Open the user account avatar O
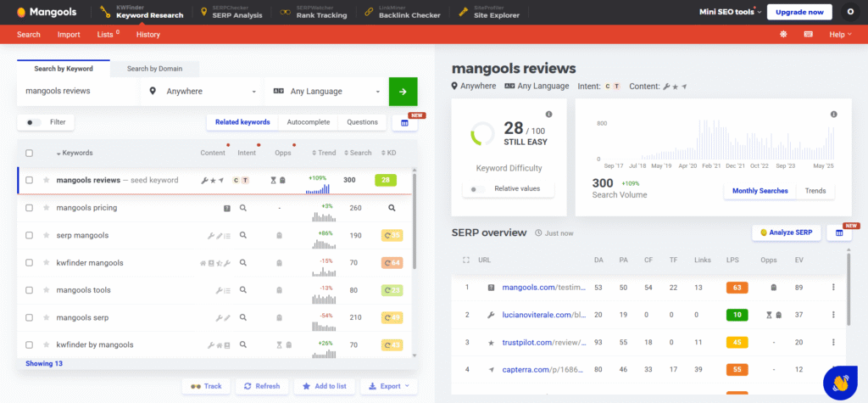The height and width of the screenshot is (403, 868). click(850, 12)
